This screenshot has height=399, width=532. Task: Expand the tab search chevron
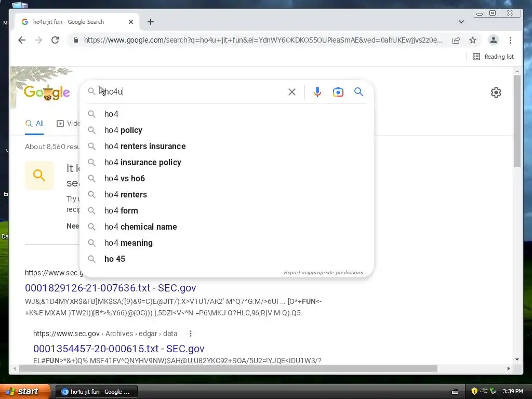(x=461, y=22)
